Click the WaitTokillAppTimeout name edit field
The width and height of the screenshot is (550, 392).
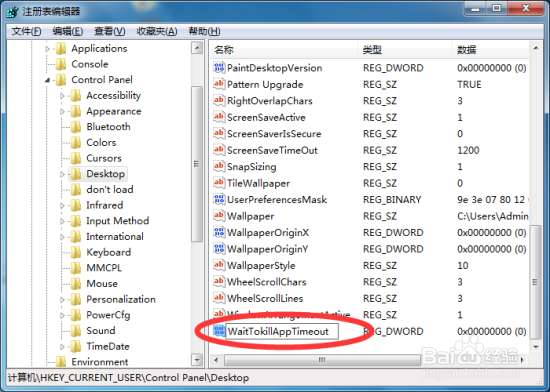pyautogui.click(x=282, y=331)
